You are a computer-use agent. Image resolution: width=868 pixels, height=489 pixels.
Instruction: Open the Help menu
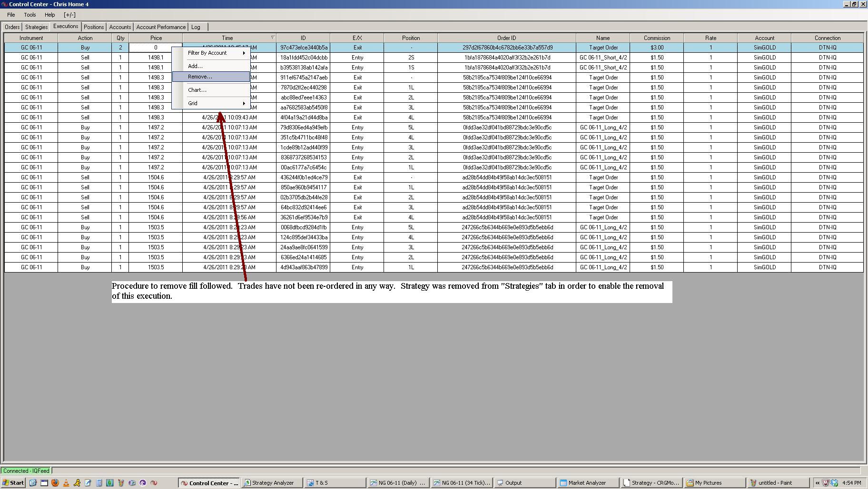pos(49,15)
